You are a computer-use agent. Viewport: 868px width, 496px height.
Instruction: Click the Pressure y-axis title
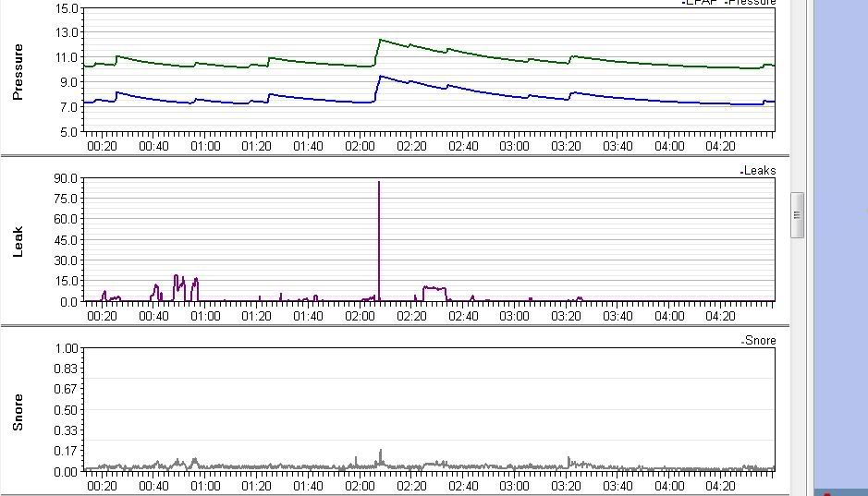[x=17, y=71]
